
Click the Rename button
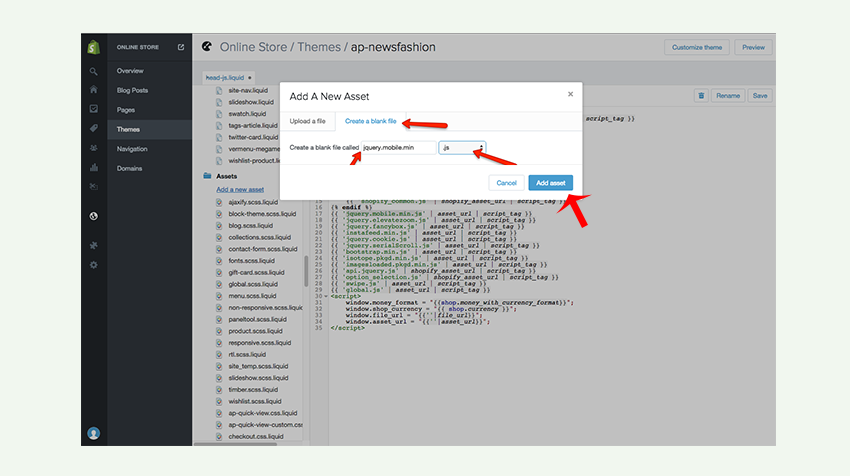(x=727, y=96)
